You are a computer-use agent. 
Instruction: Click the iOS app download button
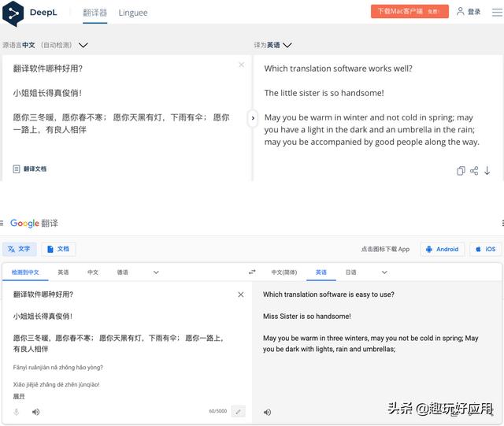tap(485, 249)
